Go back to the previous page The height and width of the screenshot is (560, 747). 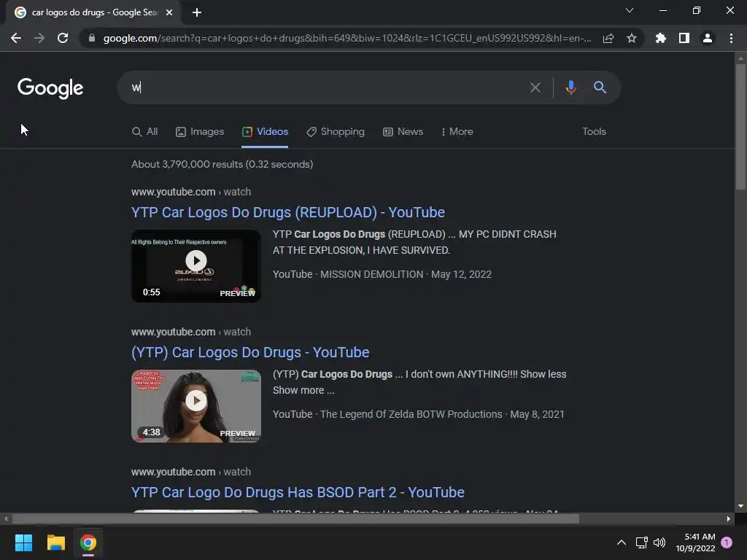[x=16, y=38]
